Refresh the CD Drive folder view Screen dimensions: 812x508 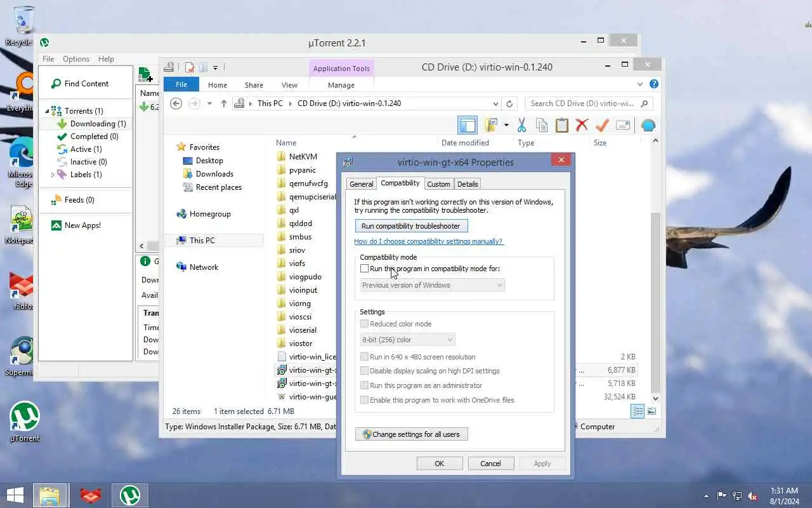[509, 104]
